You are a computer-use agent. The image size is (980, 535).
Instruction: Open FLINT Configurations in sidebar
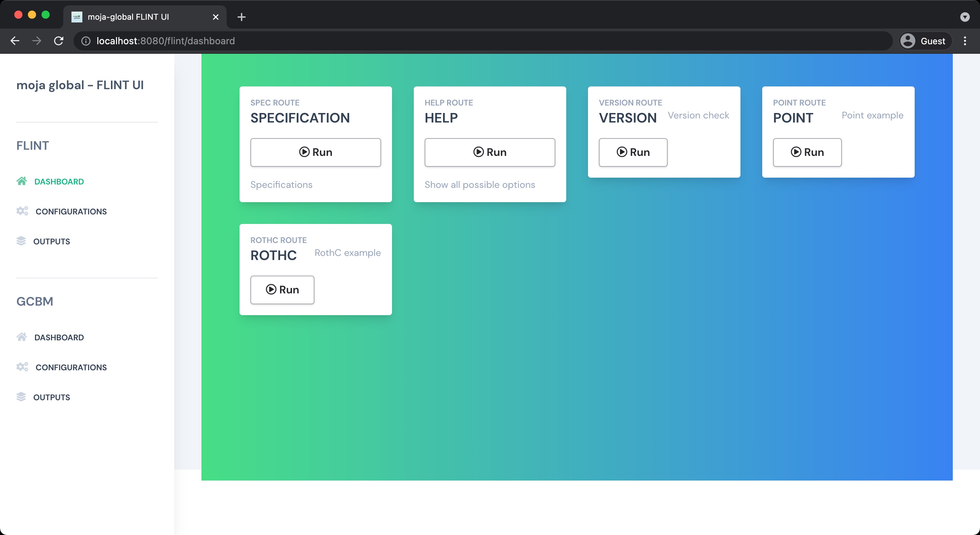point(71,212)
